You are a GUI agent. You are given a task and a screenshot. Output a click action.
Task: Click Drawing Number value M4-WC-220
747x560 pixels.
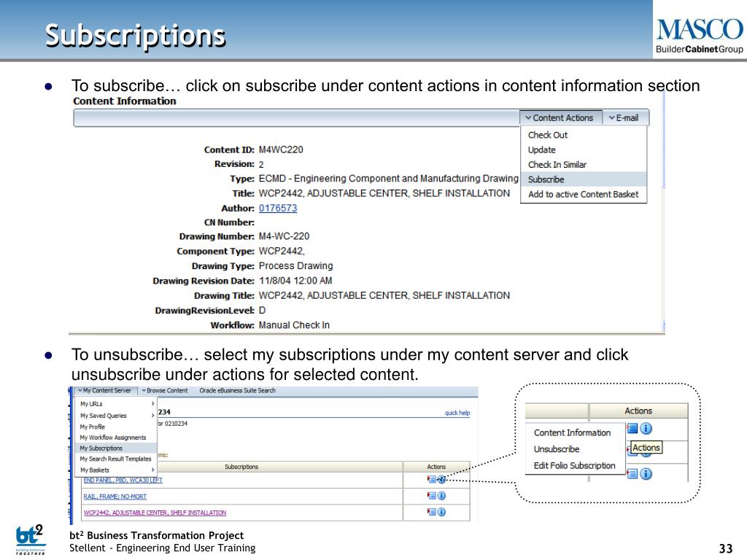click(284, 236)
